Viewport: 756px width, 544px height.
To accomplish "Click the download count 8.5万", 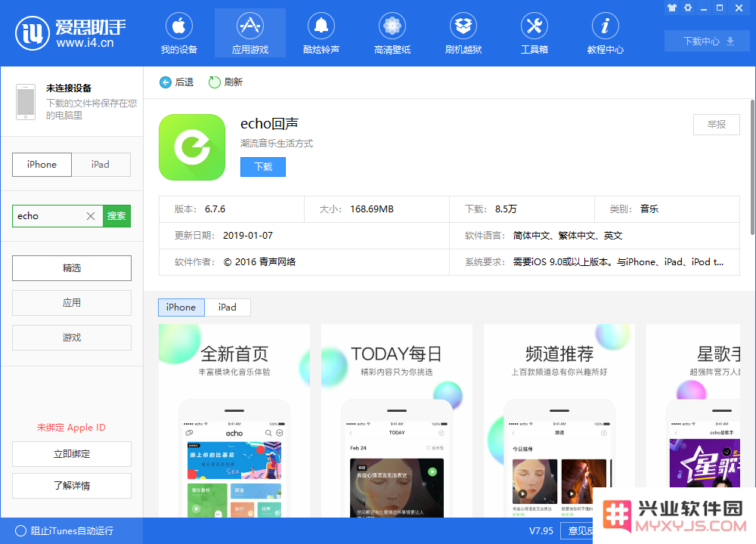I will [x=506, y=209].
